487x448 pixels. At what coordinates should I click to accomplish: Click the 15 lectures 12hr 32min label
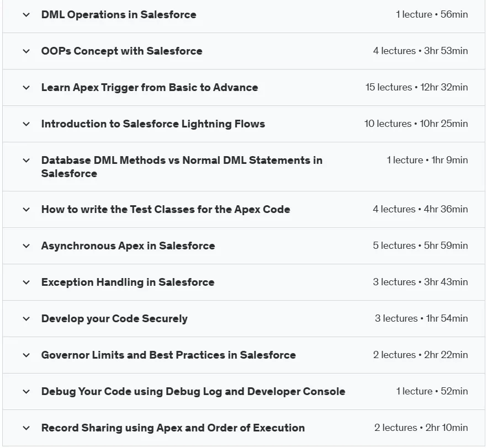[x=416, y=87]
